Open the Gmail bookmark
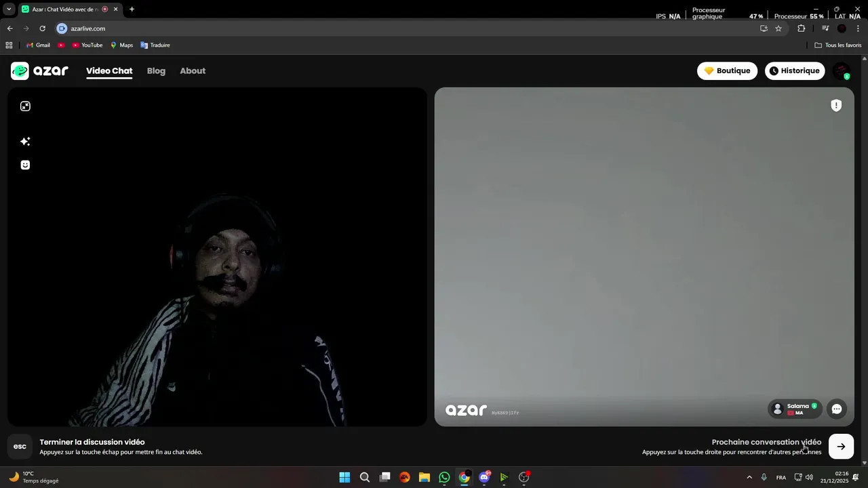 click(38, 45)
